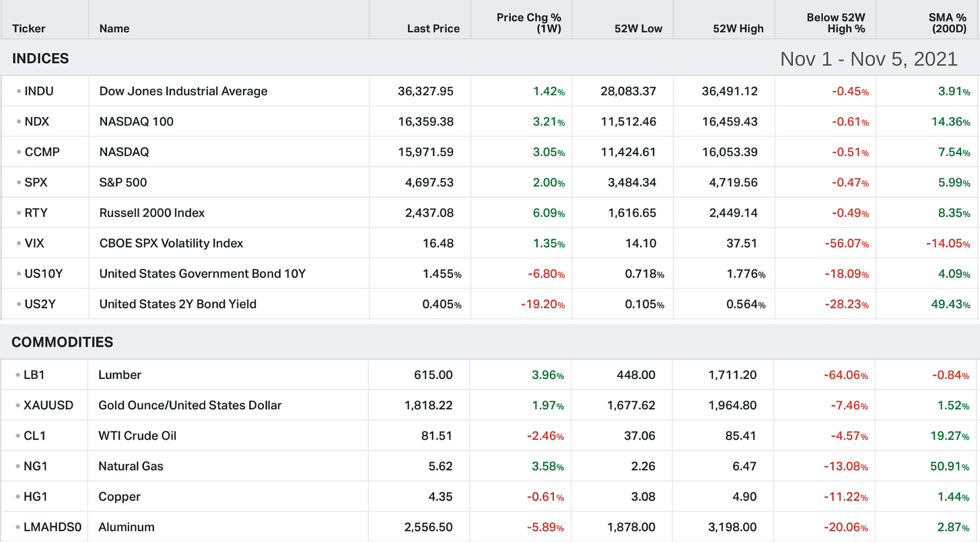The image size is (980, 542).
Task: Click NASDAQ last price 15,971.59
Action: click(x=426, y=151)
